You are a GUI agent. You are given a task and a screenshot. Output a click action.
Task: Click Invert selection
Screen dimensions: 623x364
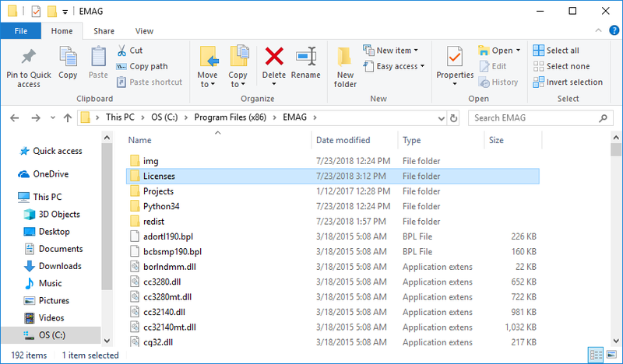tap(568, 82)
